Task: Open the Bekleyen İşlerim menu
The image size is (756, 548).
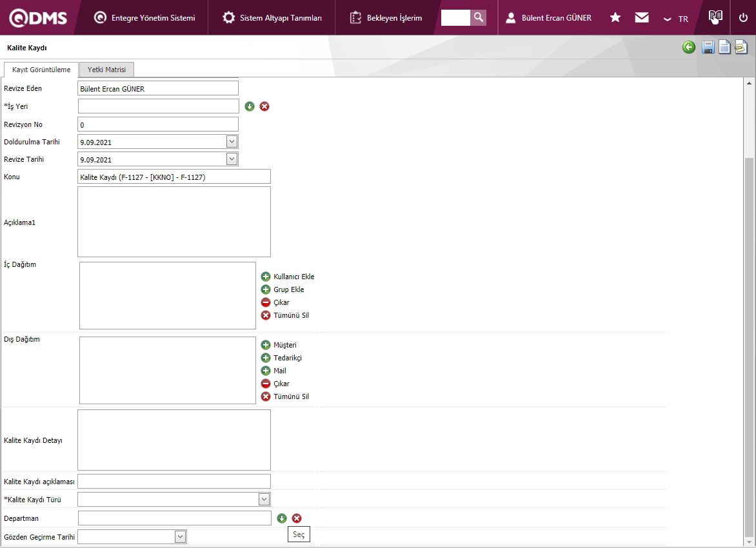Action: [386, 18]
